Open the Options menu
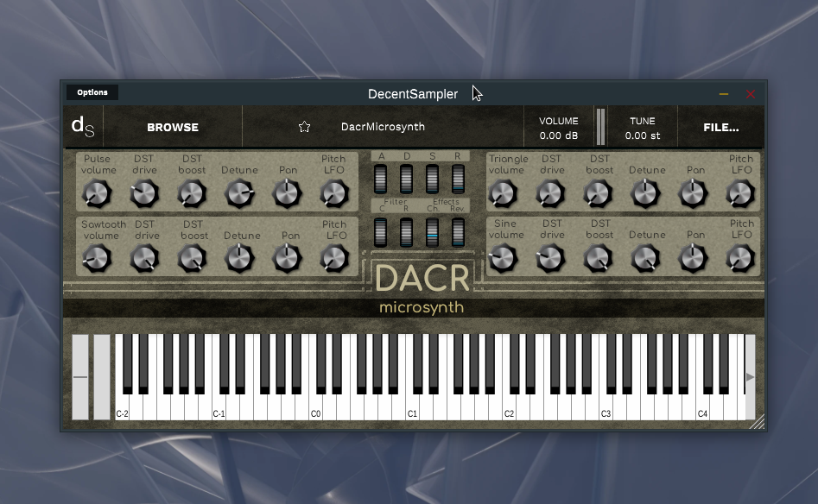The width and height of the screenshot is (818, 504). [x=92, y=92]
